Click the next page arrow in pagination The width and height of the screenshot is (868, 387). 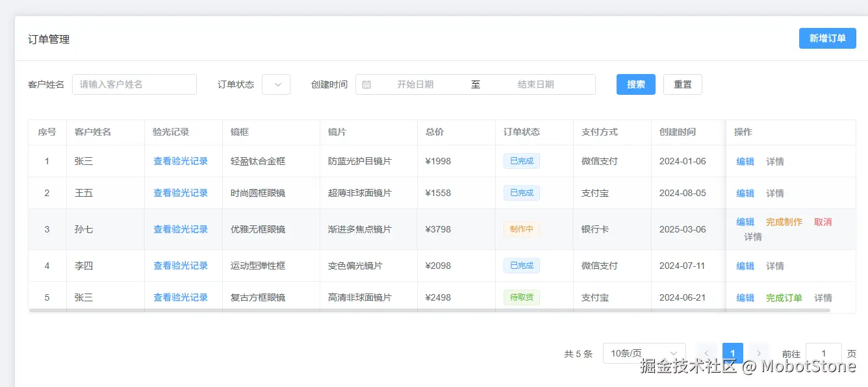(x=759, y=353)
